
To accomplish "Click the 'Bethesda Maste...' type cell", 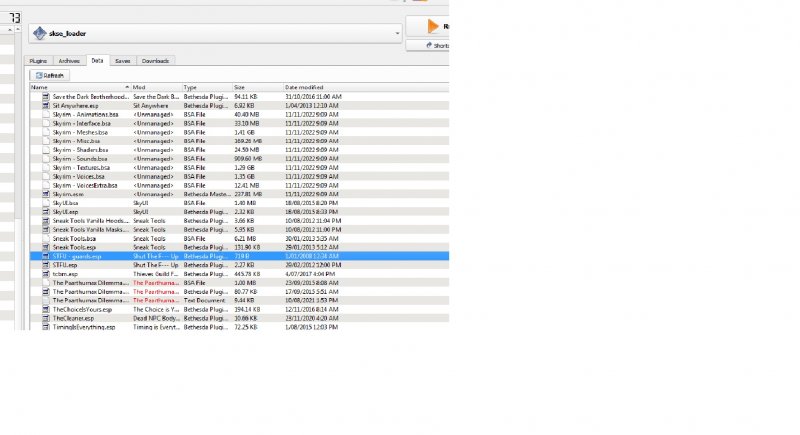I will click(207, 194).
